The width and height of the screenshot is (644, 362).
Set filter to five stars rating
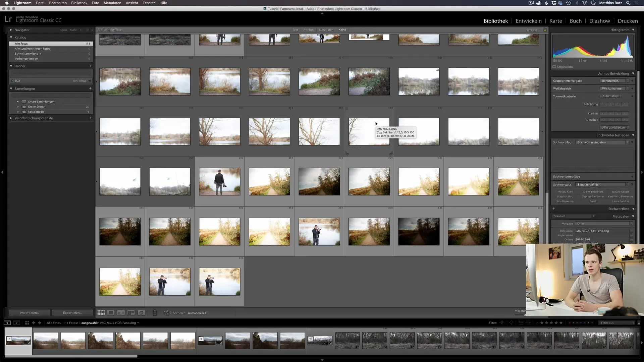coord(561,323)
